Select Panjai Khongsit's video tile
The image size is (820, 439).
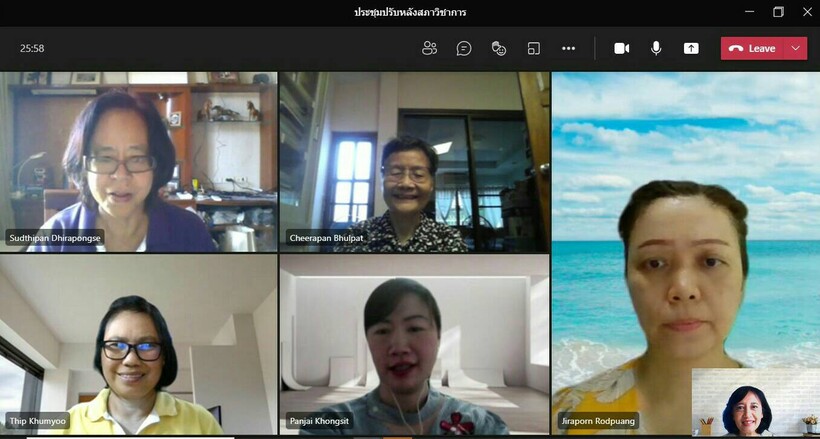[x=414, y=343]
